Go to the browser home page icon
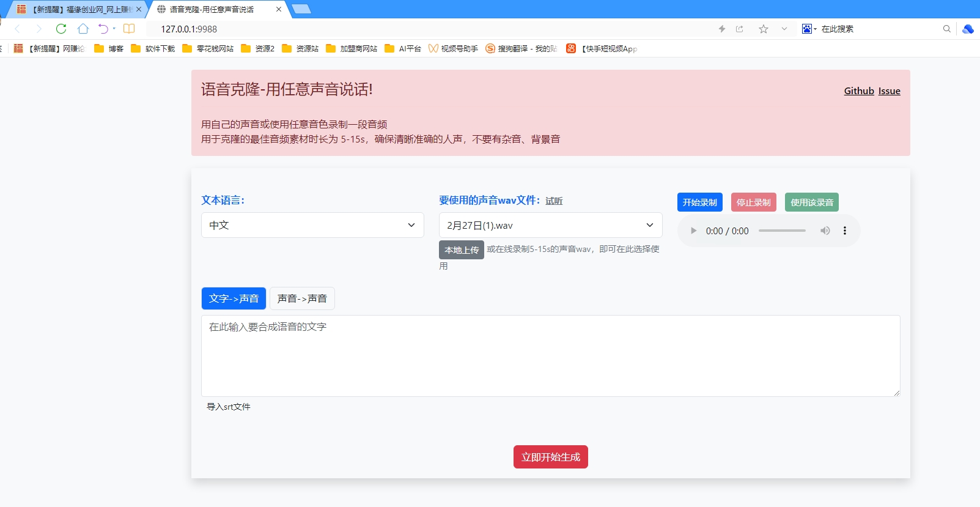Image resolution: width=980 pixels, height=507 pixels. (x=83, y=29)
